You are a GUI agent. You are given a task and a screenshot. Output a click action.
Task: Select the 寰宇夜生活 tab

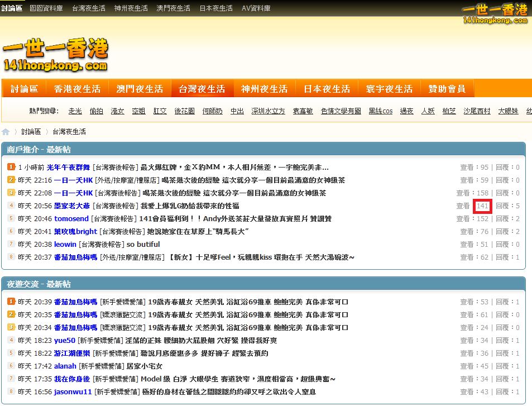389,89
